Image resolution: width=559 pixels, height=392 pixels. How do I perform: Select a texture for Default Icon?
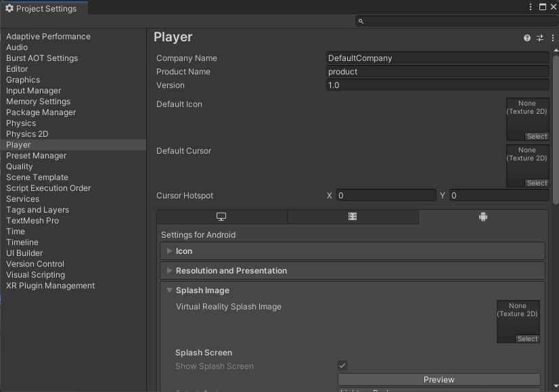[537, 136]
